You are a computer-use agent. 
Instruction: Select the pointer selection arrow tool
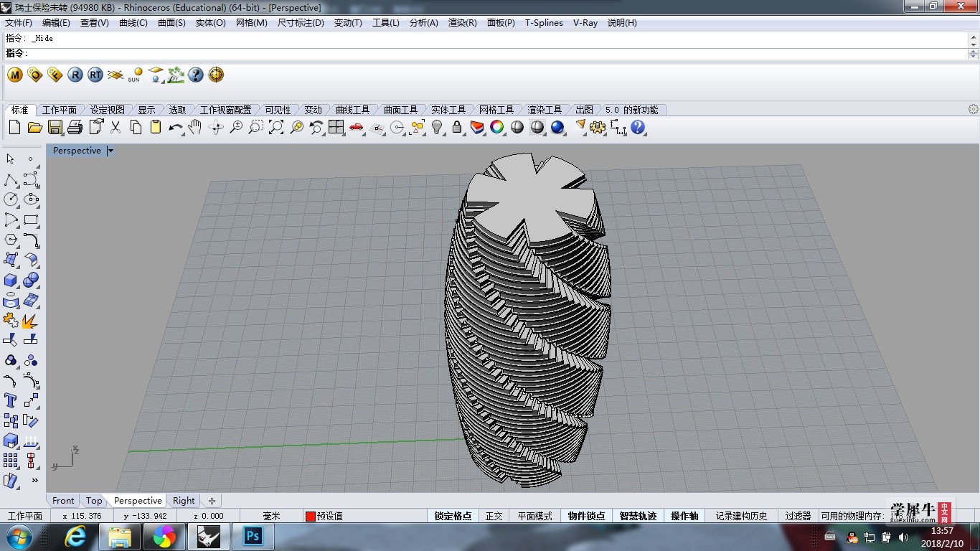pos(11,159)
